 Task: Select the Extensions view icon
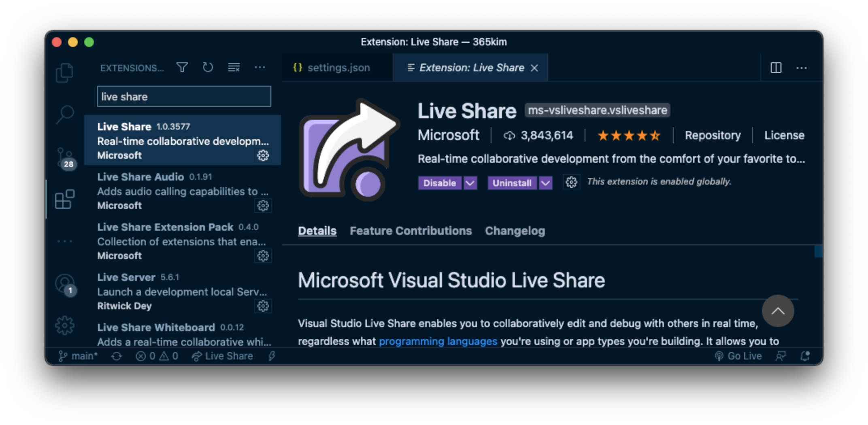65,200
